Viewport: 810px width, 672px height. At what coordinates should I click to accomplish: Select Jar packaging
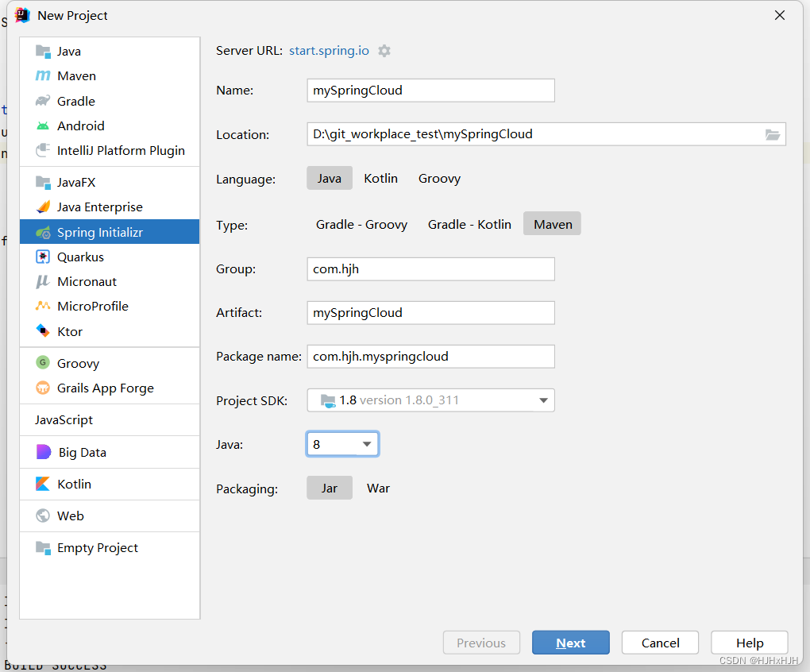[330, 489]
